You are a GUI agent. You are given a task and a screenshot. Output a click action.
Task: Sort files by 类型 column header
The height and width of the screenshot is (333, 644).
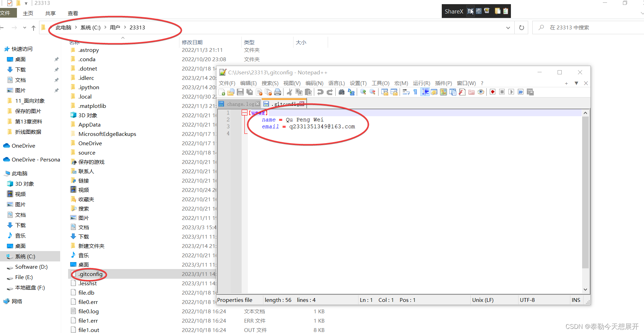point(249,42)
